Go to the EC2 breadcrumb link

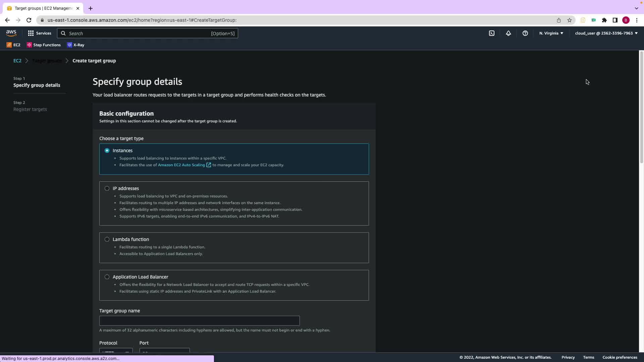coord(17,61)
